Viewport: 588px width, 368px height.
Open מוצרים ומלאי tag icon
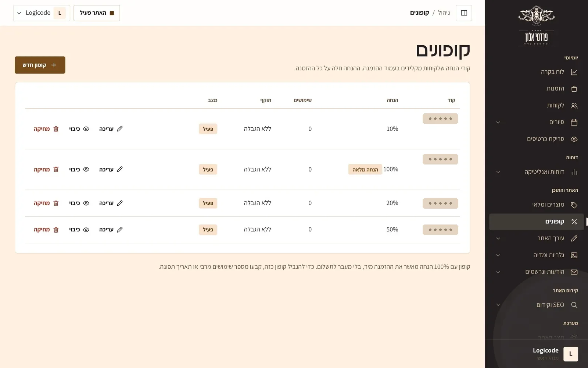[574, 205]
